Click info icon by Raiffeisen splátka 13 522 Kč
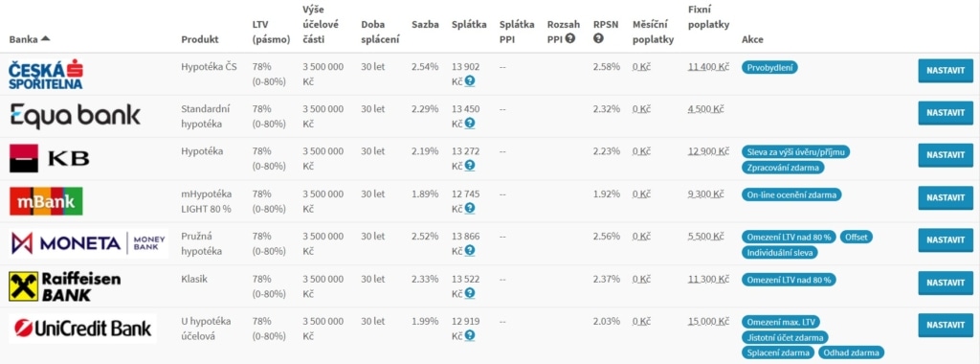980x364 pixels. click(x=469, y=293)
